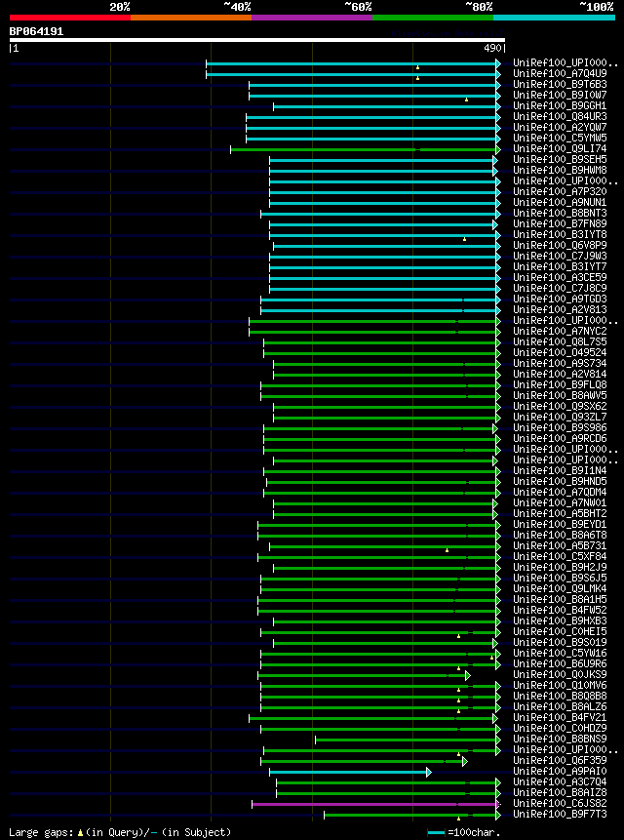Select label UniRef100_Q6V8P9
The height and width of the screenshot is (840, 624).
(x=560, y=245)
